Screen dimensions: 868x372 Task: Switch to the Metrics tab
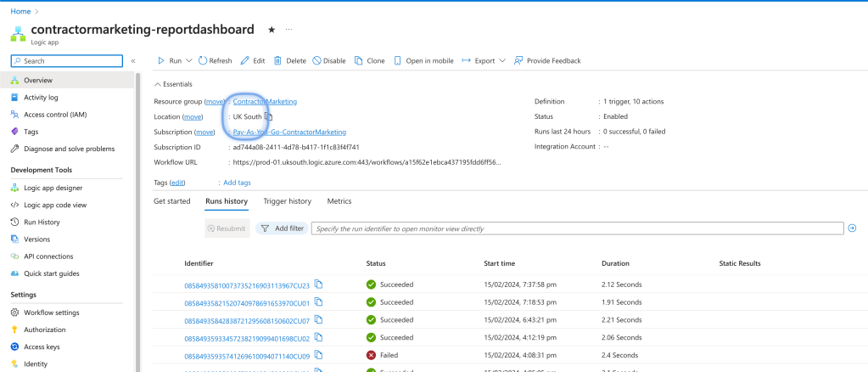[339, 201]
